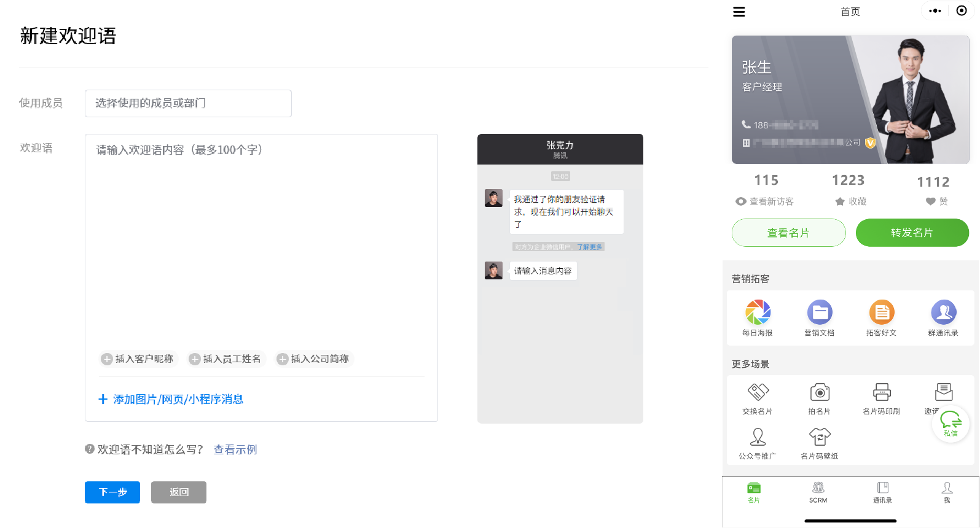
Task: Open the 名片码印刷 printer icon
Action: 882,392
